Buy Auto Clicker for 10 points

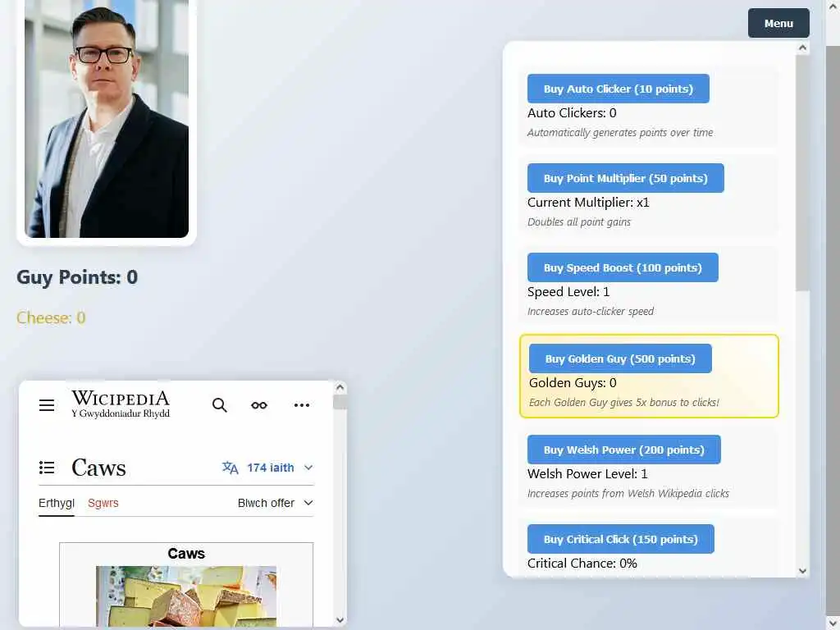click(x=619, y=89)
